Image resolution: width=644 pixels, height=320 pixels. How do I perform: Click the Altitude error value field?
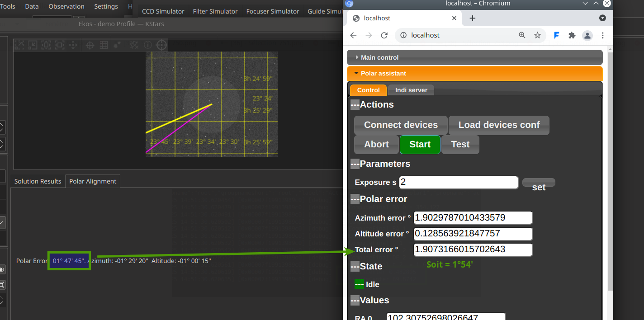tap(473, 234)
